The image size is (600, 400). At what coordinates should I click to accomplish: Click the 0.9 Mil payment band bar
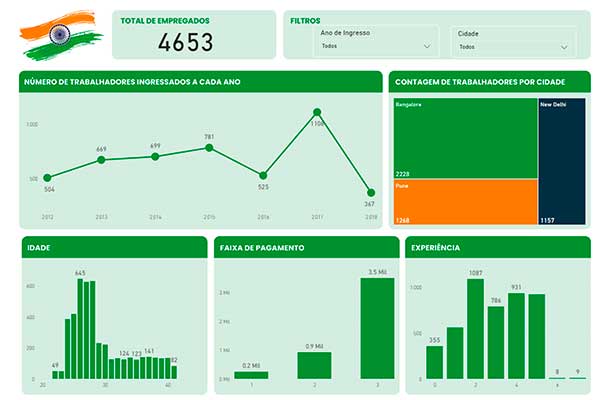[314, 365]
